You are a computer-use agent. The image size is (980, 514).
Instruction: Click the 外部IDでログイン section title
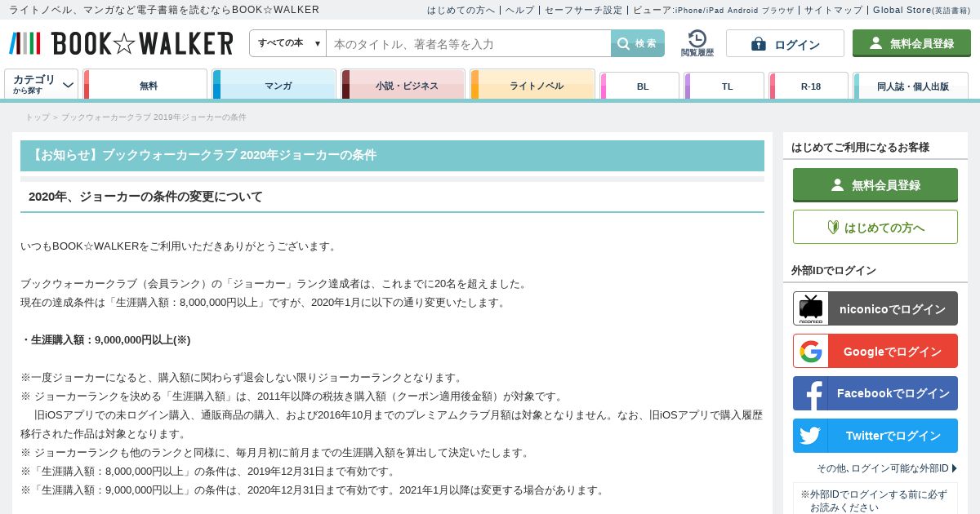click(x=834, y=270)
